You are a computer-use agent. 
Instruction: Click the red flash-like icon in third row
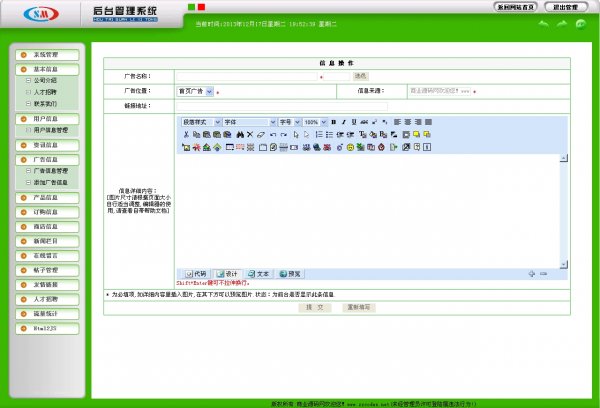coord(197,147)
